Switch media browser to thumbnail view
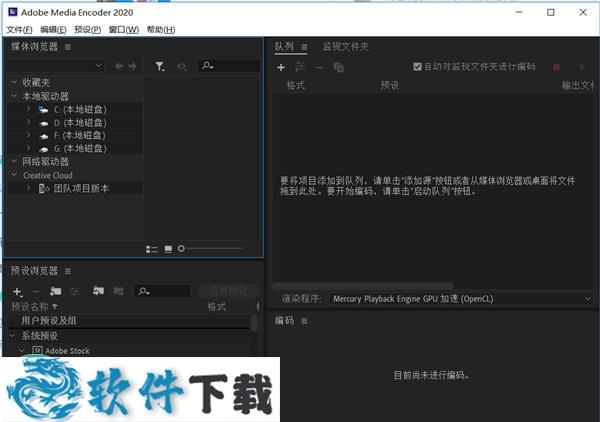Screen dimensions: 600x422 point(168,248)
